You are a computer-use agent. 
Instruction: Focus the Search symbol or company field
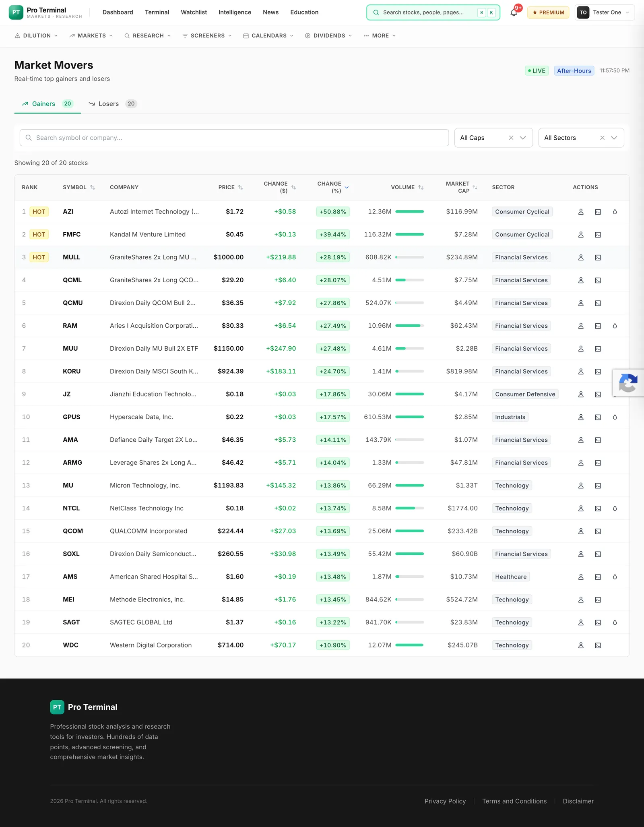[234, 138]
